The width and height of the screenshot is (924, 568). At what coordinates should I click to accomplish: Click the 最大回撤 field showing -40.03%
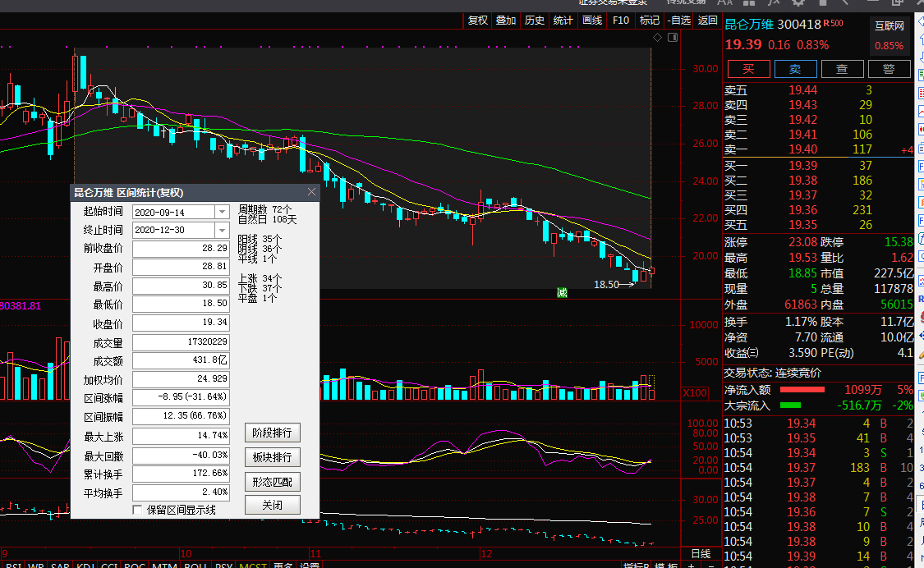pos(181,456)
